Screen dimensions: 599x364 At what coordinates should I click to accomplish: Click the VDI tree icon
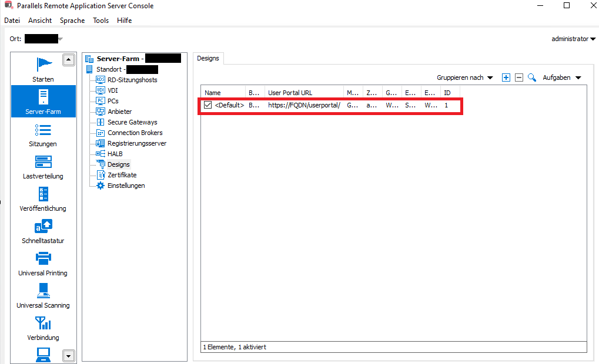click(101, 90)
